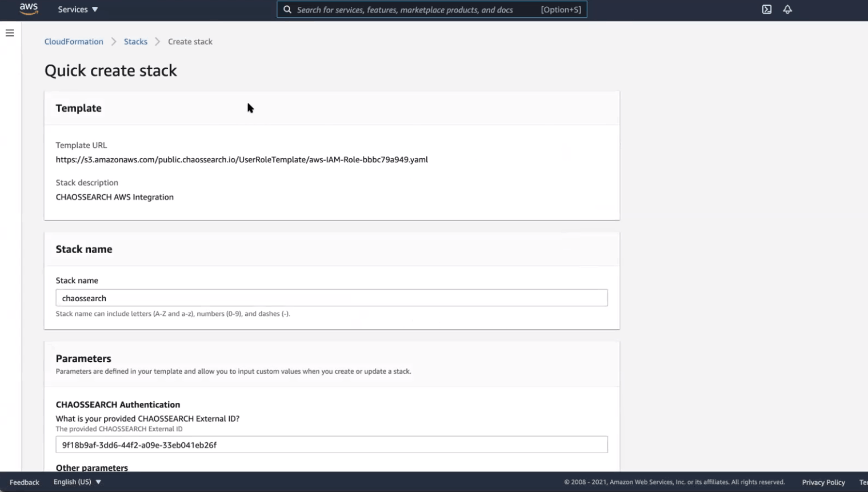Screen dimensions: 868x492
Task: Go to Stacks breadcrumb link
Action: tap(135, 42)
